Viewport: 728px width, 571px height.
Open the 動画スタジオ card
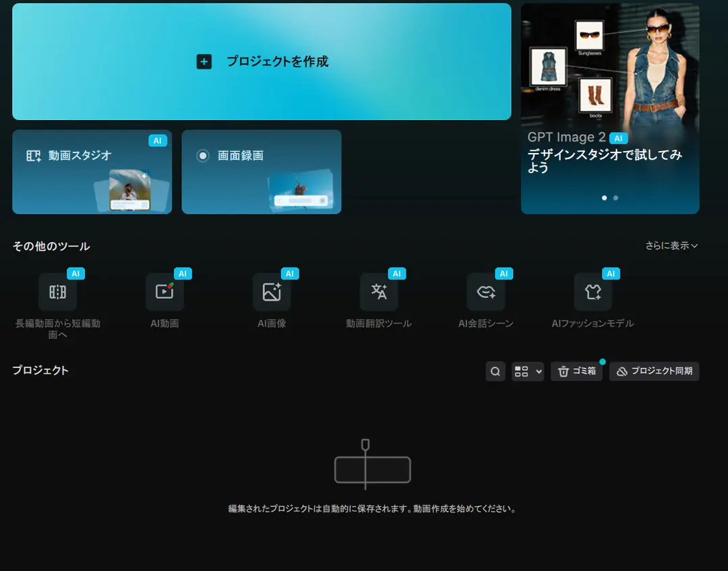(x=92, y=172)
